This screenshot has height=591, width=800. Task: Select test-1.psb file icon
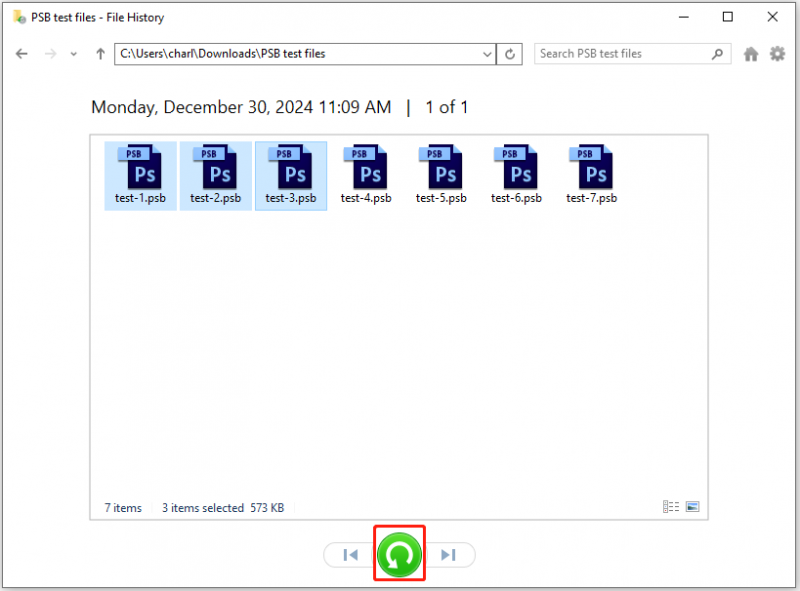pos(140,175)
